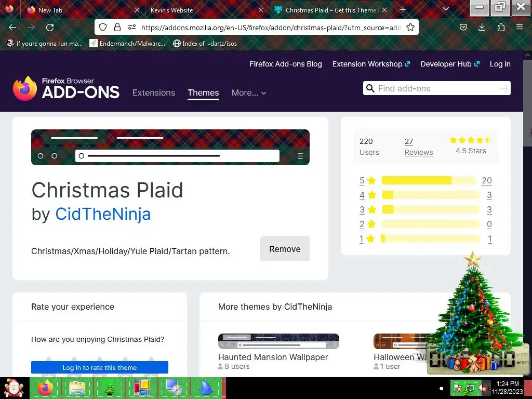This screenshot has width=532, height=399.
Task: Open the Endermanch/Malware bookmark
Action: coord(128,44)
